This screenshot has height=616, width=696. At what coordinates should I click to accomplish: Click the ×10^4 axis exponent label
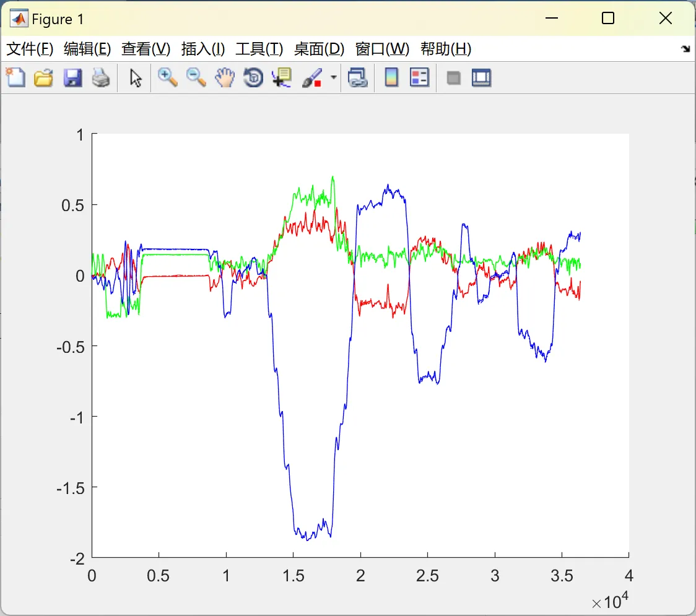coord(610,601)
